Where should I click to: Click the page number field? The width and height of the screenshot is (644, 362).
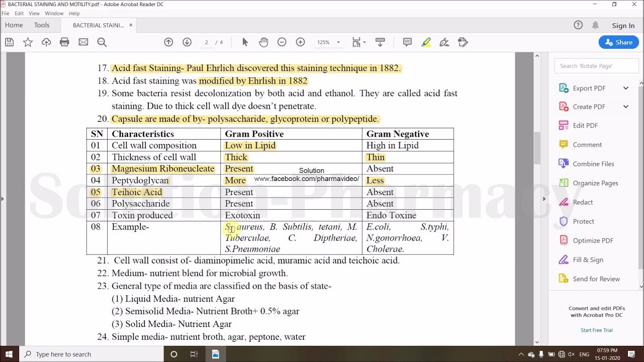(206, 42)
